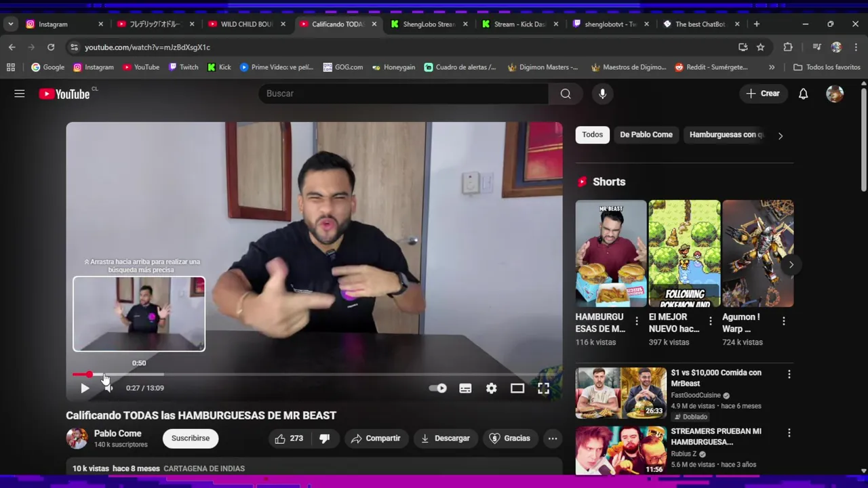The height and width of the screenshot is (488, 868).
Task: Select the De Pablo Come filter chip
Action: click(x=646, y=135)
